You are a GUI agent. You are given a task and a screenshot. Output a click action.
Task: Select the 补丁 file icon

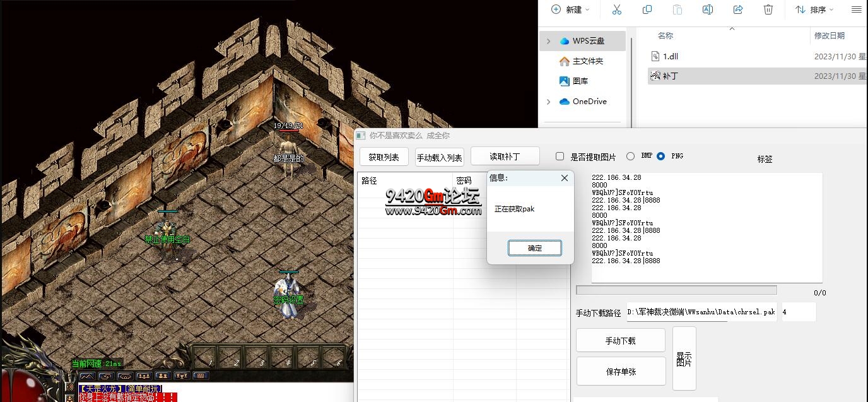[655, 76]
